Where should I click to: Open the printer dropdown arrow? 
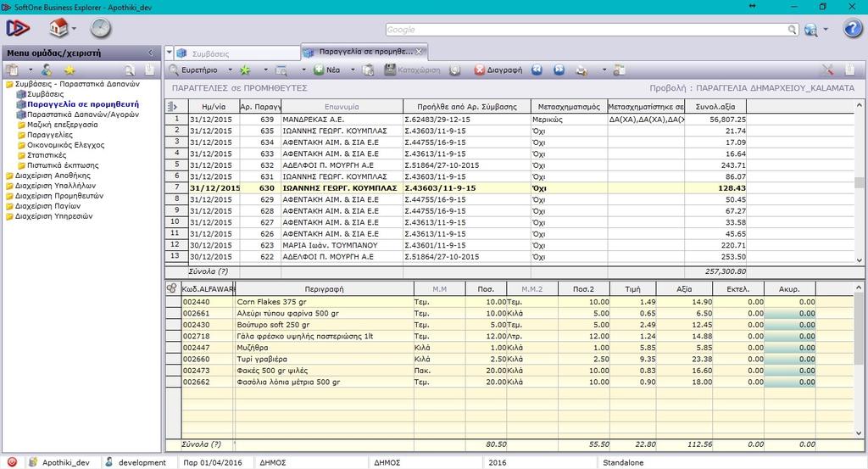[x=604, y=70]
